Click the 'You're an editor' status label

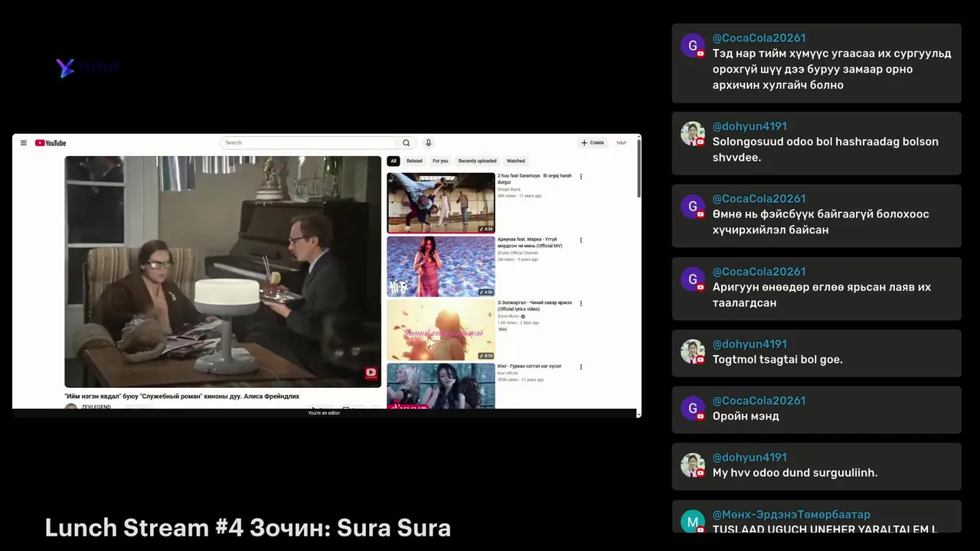pyautogui.click(x=324, y=413)
